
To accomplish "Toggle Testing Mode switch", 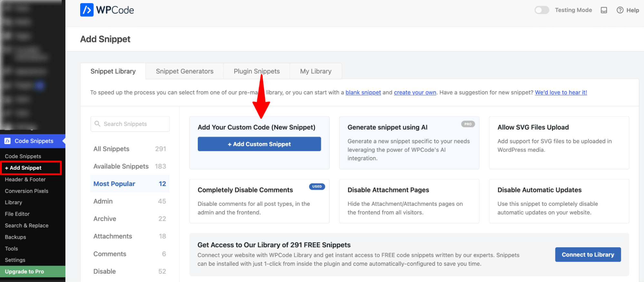I will point(542,10).
